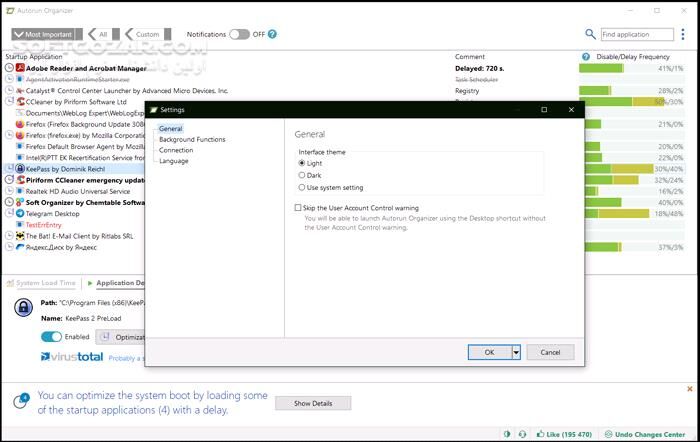This screenshot has width=700, height=442.
Task: Toggle the Enabled switch for KeePass
Action: click(x=51, y=337)
